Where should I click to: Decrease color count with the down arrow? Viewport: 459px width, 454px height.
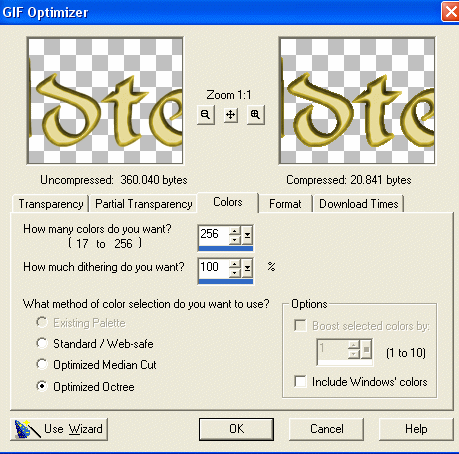pyautogui.click(x=235, y=239)
